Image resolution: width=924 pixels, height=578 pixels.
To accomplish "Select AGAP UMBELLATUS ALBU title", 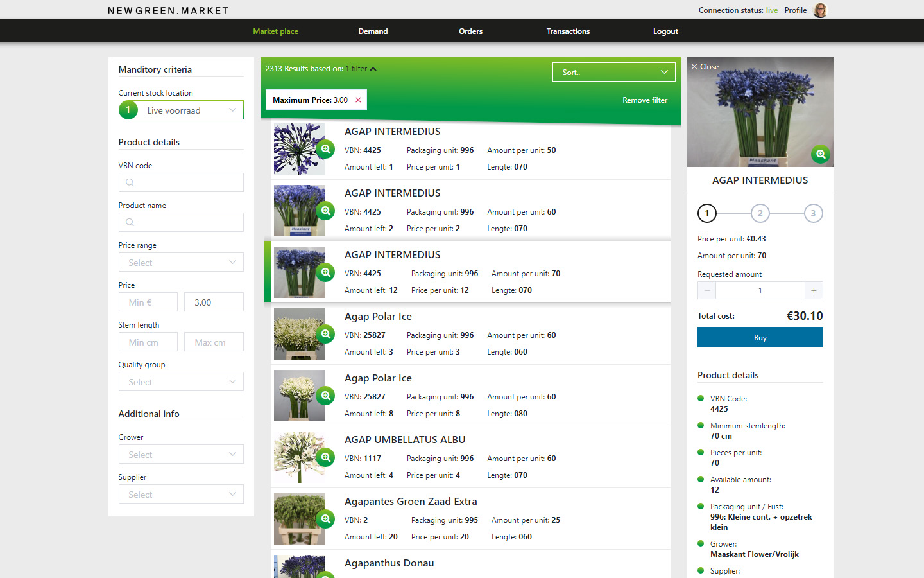I will point(405,440).
